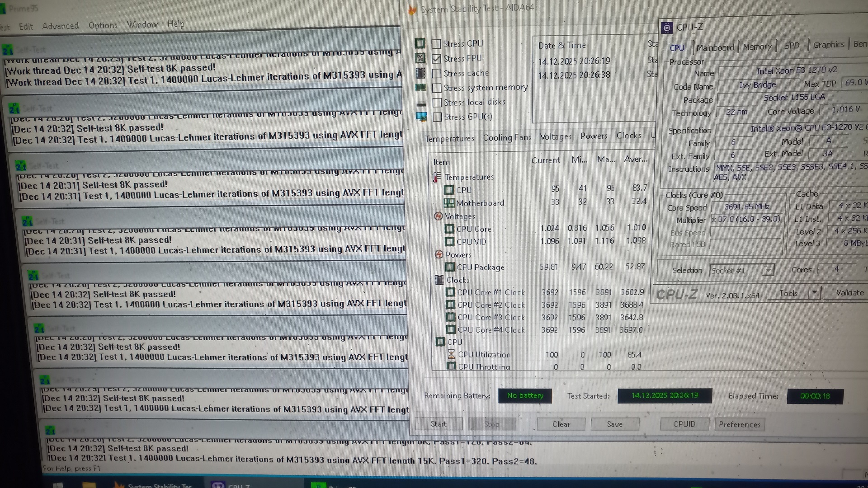This screenshot has height=488, width=868.
Task: Switch to the Cooling Fans tab
Action: pos(507,137)
